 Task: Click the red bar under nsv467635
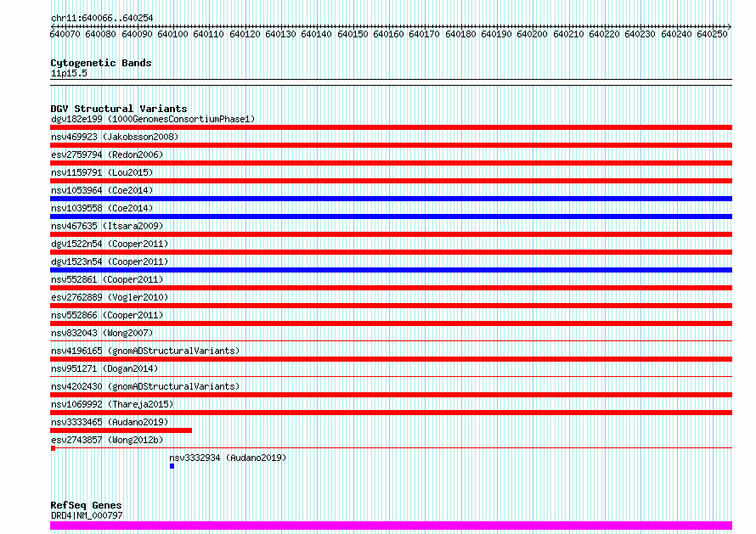[391, 234]
